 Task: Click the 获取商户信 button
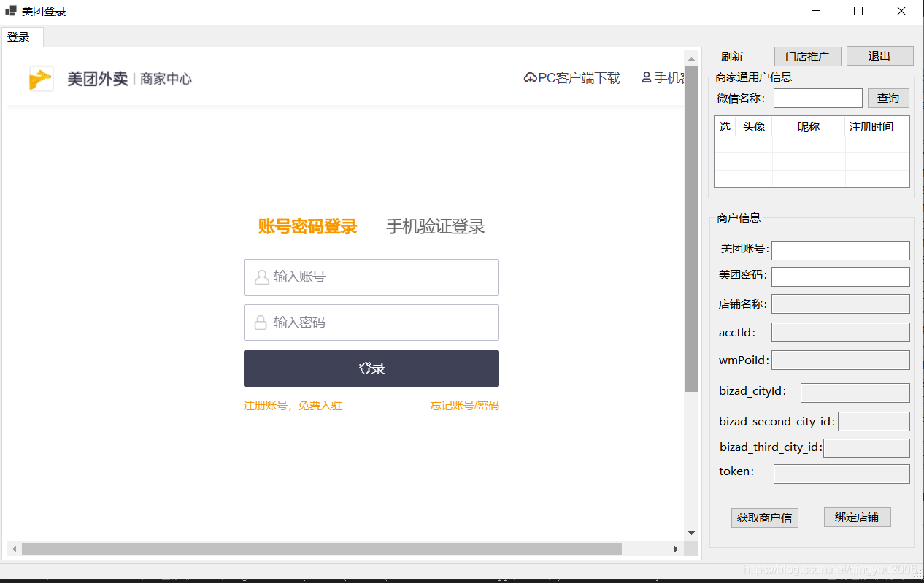point(764,517)
